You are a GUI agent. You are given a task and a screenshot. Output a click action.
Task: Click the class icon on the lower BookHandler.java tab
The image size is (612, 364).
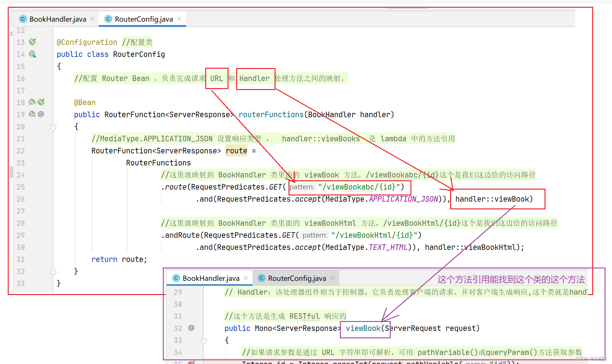point(176,278)
